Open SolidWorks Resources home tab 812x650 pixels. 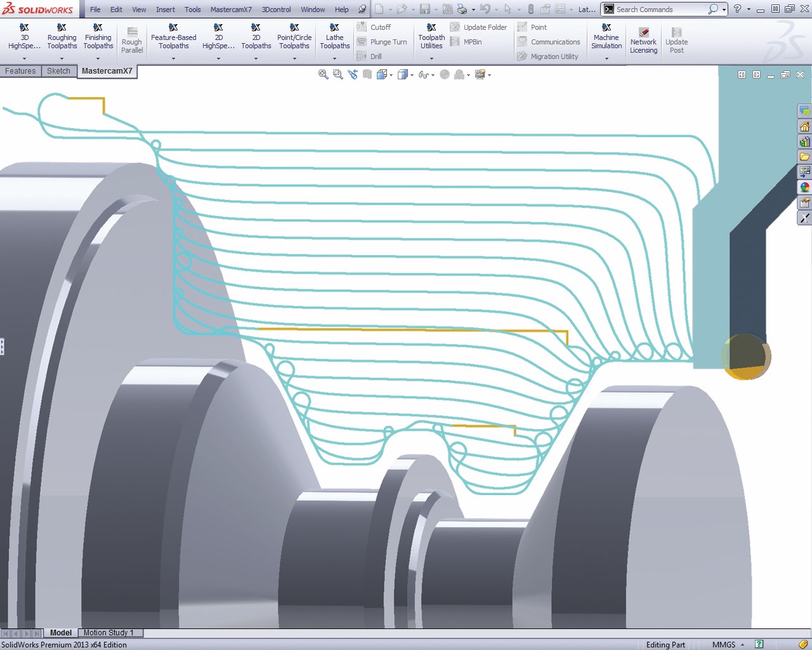tap(804, 126)
